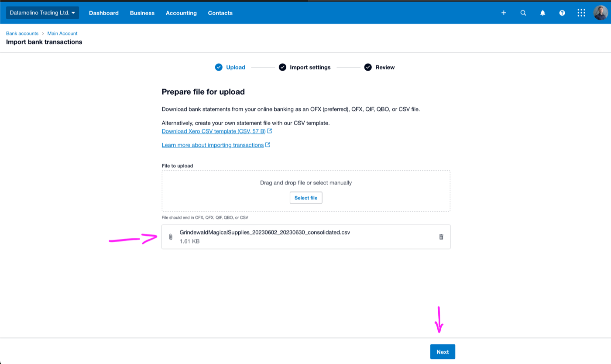The width and height of the screenshot is (611, 364).
Task: Open the Contacts menu
Action: click(220, 13)
